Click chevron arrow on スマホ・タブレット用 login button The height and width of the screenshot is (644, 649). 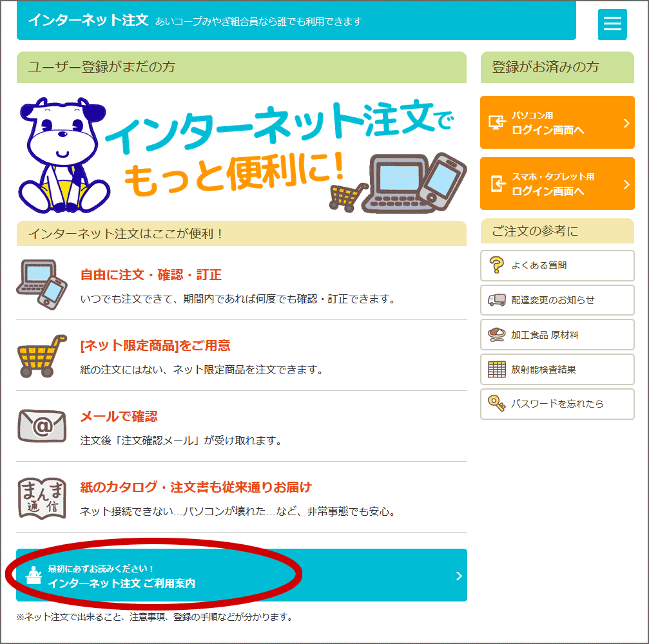point(626,184)
